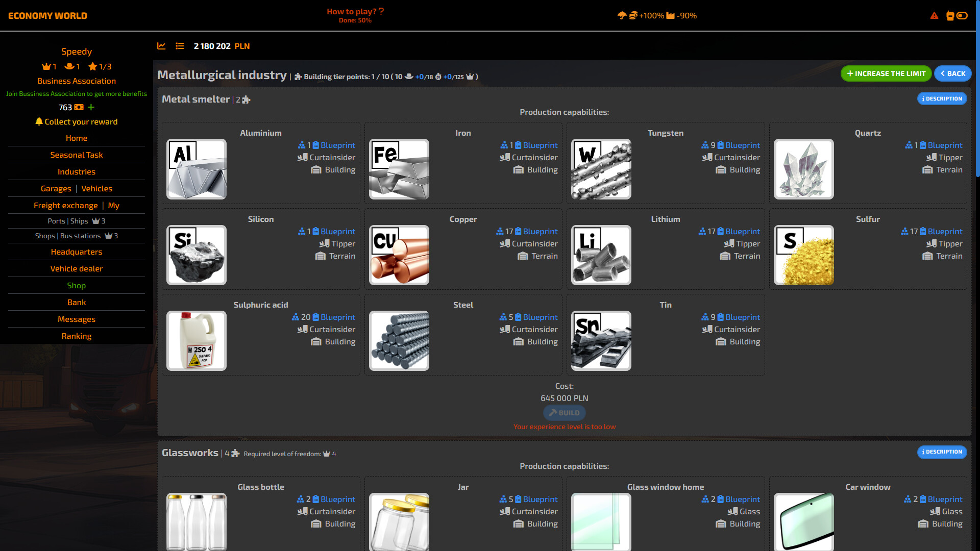Go to Headquarters from the sidebar
Image resolution: width=980 pixels, height=551 pixels.
pyautogui.click(x=76, y=252)
